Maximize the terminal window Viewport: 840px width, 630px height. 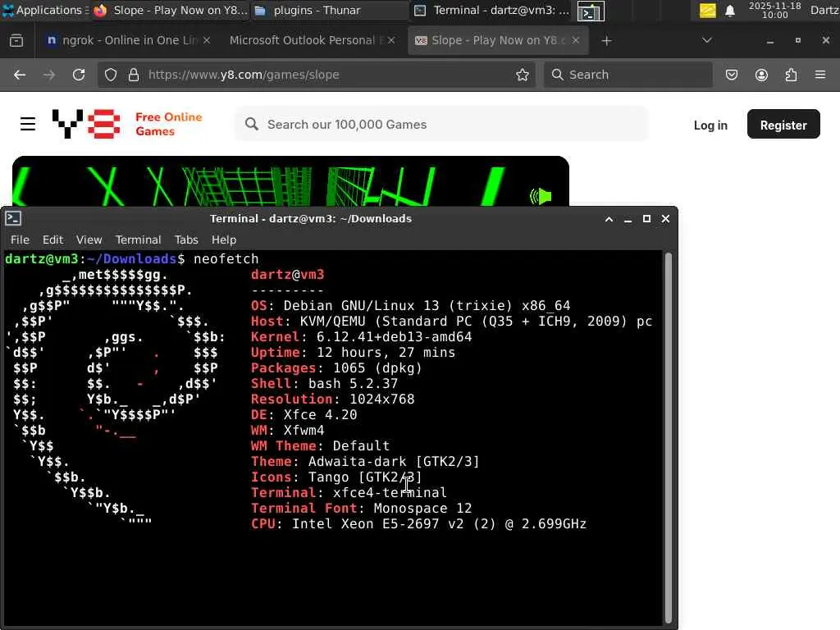click(646, 218)
